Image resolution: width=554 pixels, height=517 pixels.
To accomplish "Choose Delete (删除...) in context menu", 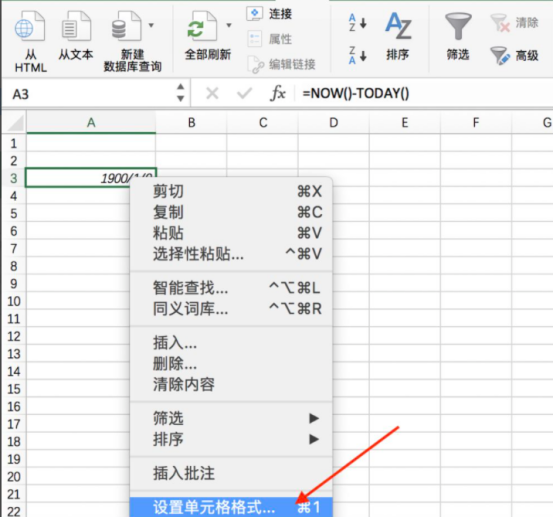I will (231, 363).
